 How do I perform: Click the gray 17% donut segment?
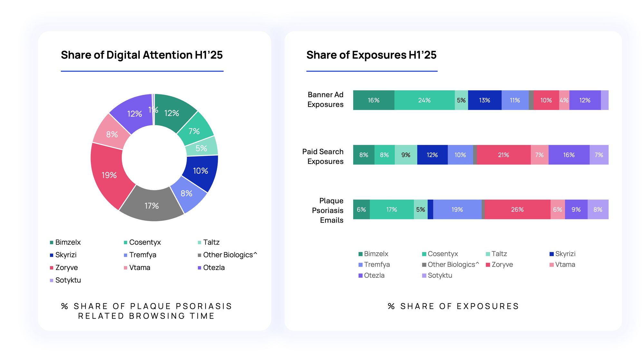point(151,204)
